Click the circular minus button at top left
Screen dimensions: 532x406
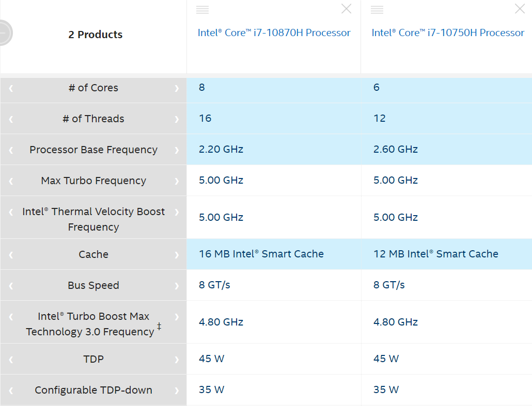(4, 33)
